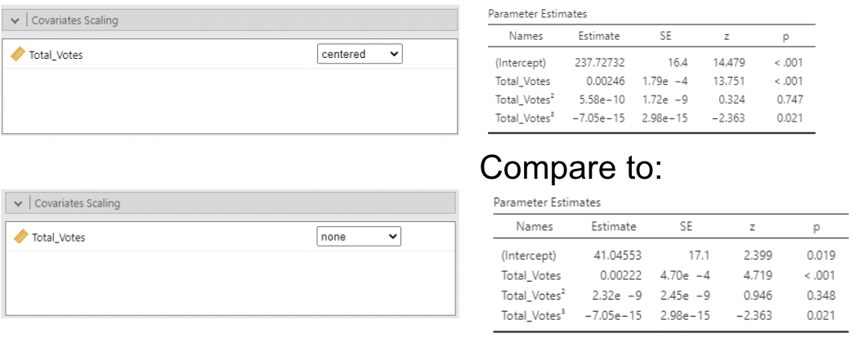Click the "Compare to:" heading text
The width and height of the screenshot is (868, 351).
570,167
